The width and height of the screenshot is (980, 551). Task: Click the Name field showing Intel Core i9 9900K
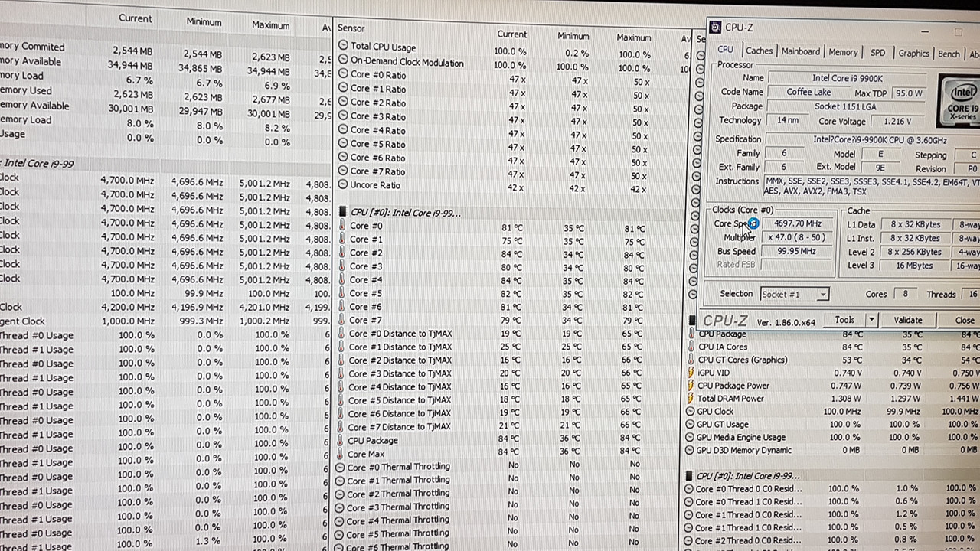coord(847,78)
